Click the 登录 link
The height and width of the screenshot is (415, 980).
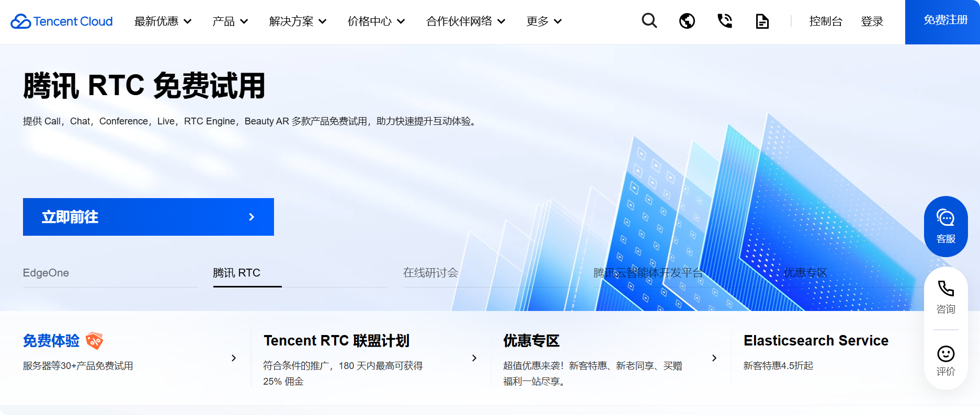click(872, 21)
